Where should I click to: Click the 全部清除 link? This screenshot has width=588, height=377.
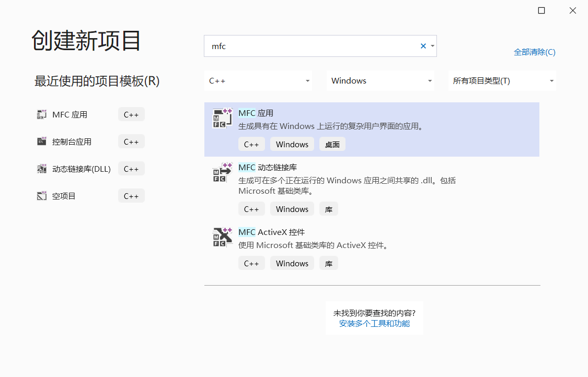pos(534,52)
